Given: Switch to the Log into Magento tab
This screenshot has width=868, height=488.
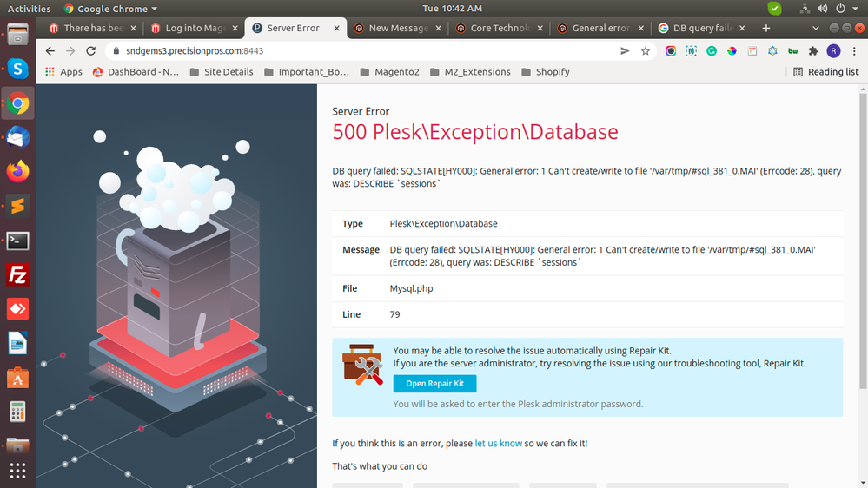Looking at the screenshot, I should 191,28.
